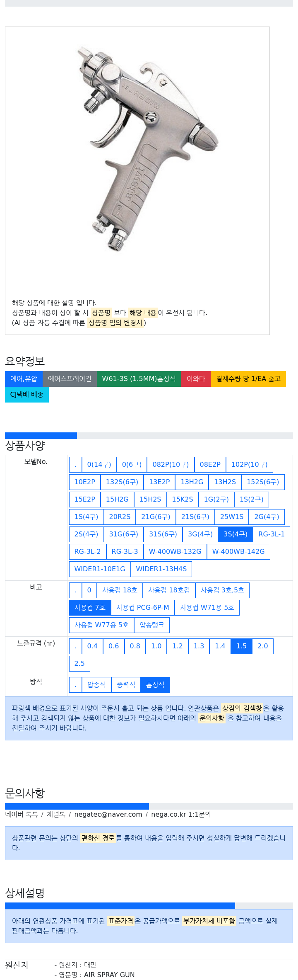This screenshot has height=980, width=298.
Task: Click the spray gun product image
Action: 148,149
